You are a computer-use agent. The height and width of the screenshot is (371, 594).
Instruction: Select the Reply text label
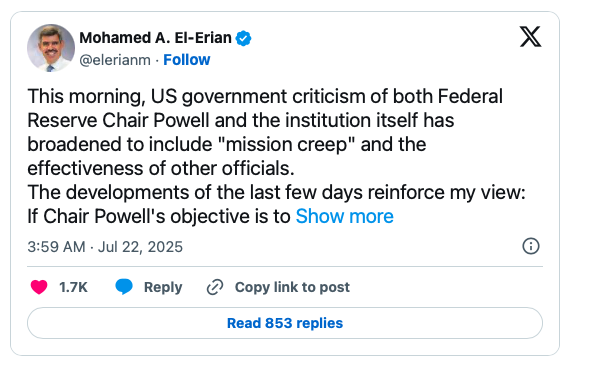[x=163, y=287]
